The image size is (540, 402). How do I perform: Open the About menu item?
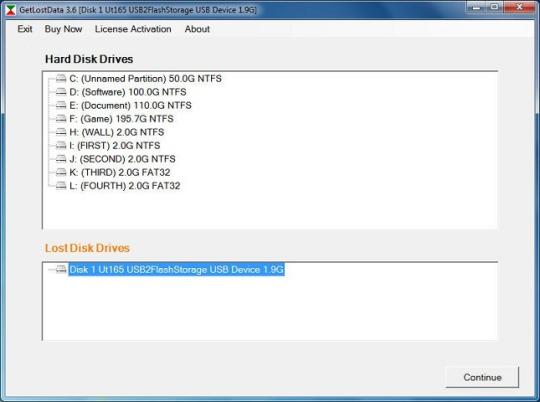click(x=197, y=29)
